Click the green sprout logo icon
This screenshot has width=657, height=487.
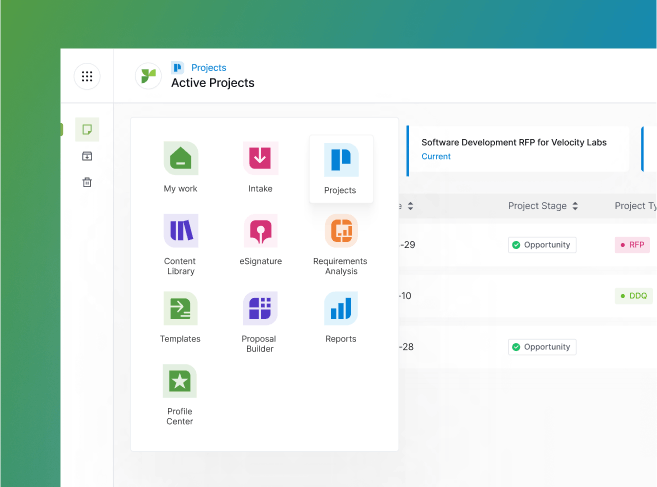point(148,76)
